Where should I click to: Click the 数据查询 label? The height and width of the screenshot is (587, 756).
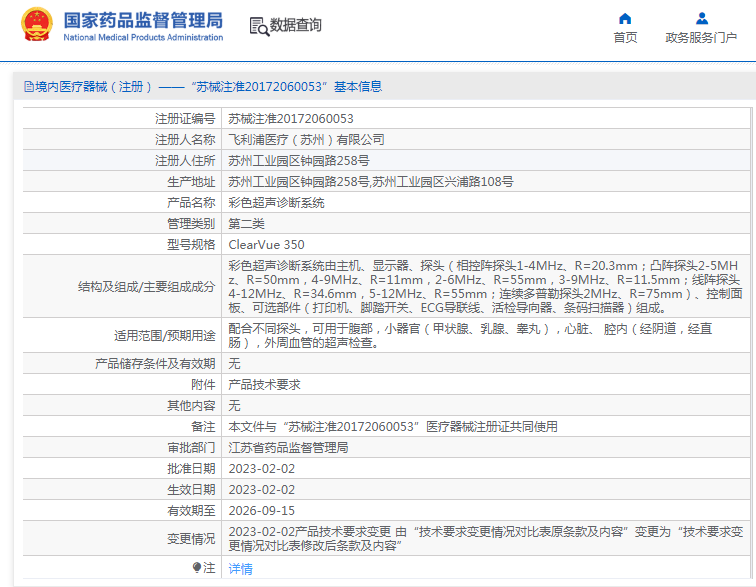(296, 25)
